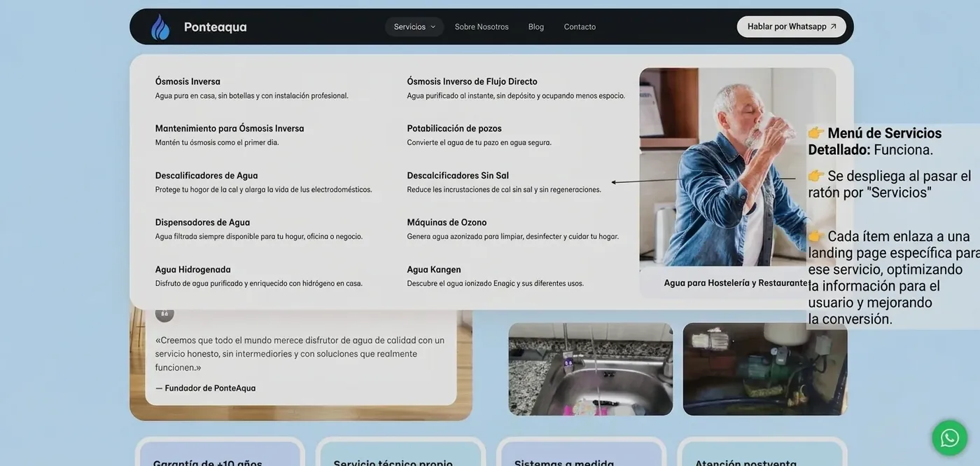The image size is (980, 466).
Task: Click the Ponteaqua brand name
Action: [215, 27]
